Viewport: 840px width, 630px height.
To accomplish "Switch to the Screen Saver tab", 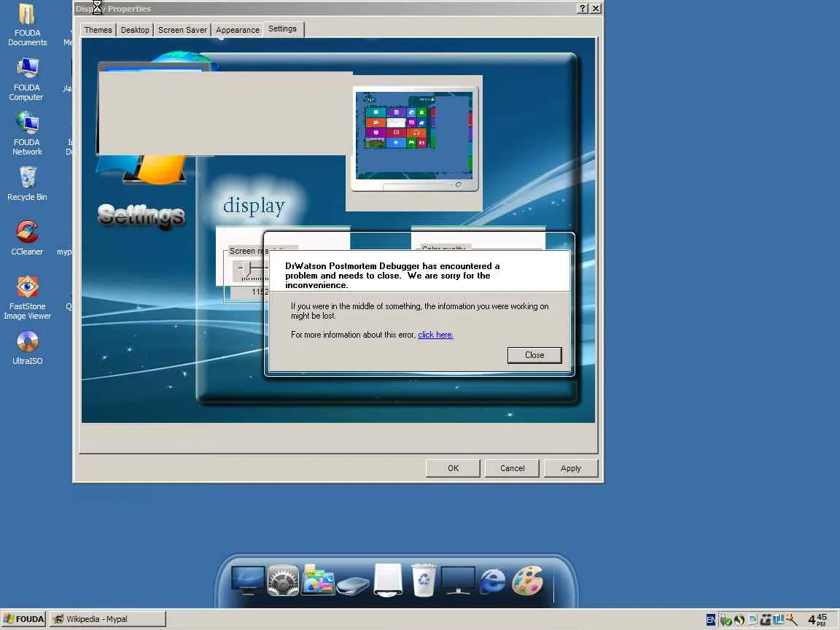I will pos(182,30).
